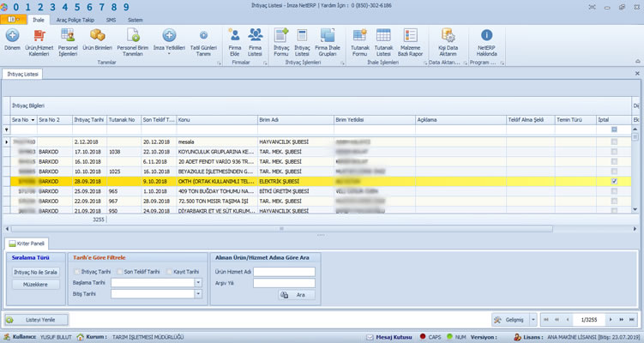Viewport: 644px width, 343px height.
Task: Click the horizontal scrollbar of the grid
Action: pyautogui.click(x=282, y=228)
